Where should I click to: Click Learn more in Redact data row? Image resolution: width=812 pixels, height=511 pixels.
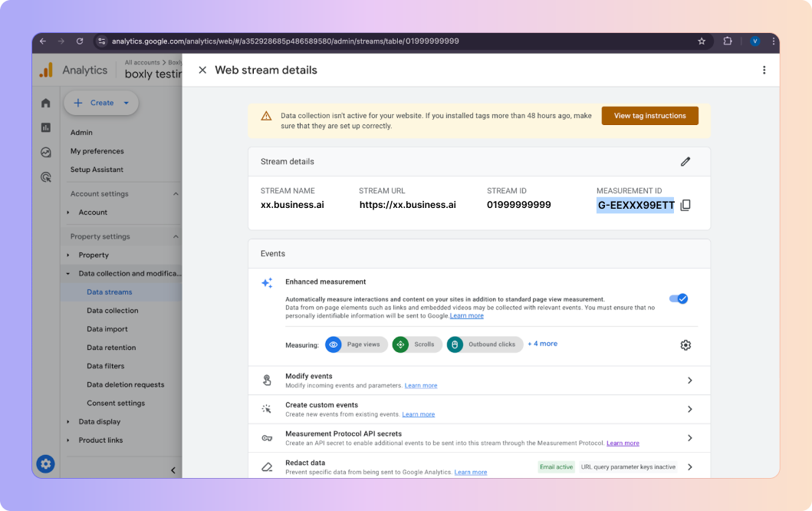[x=471, y=472]
